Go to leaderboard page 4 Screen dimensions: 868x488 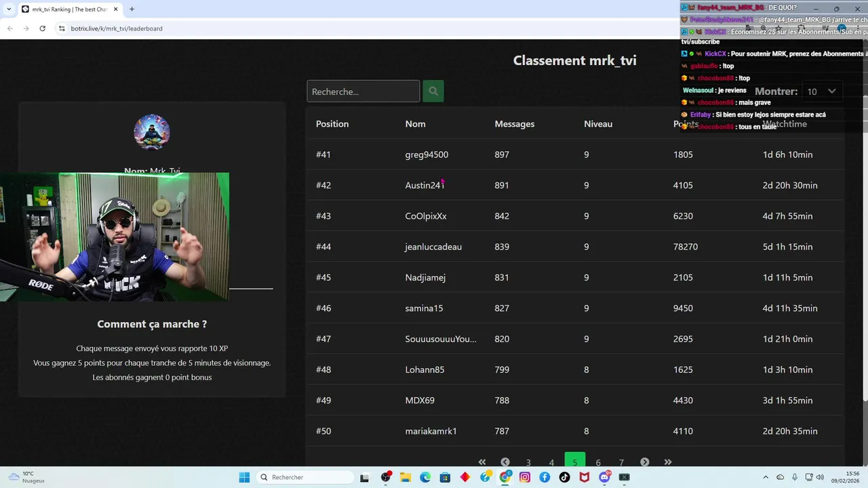point(551,462)
